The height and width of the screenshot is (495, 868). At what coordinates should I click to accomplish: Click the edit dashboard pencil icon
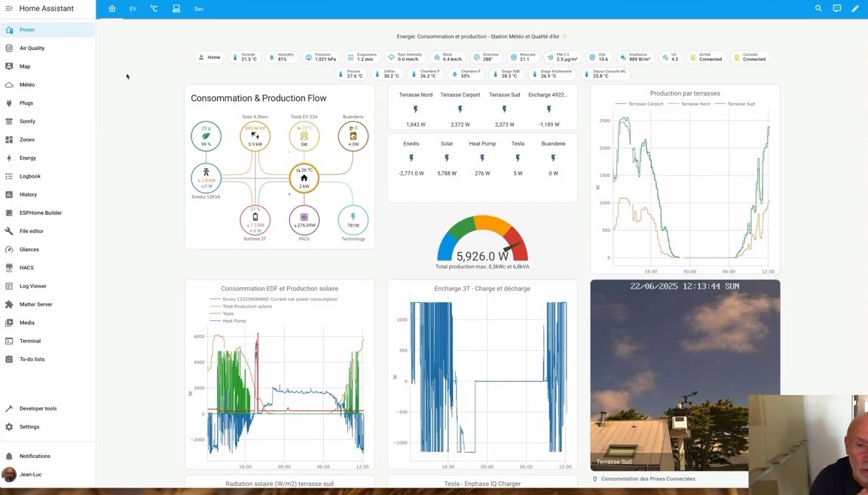tap(855, 9)
